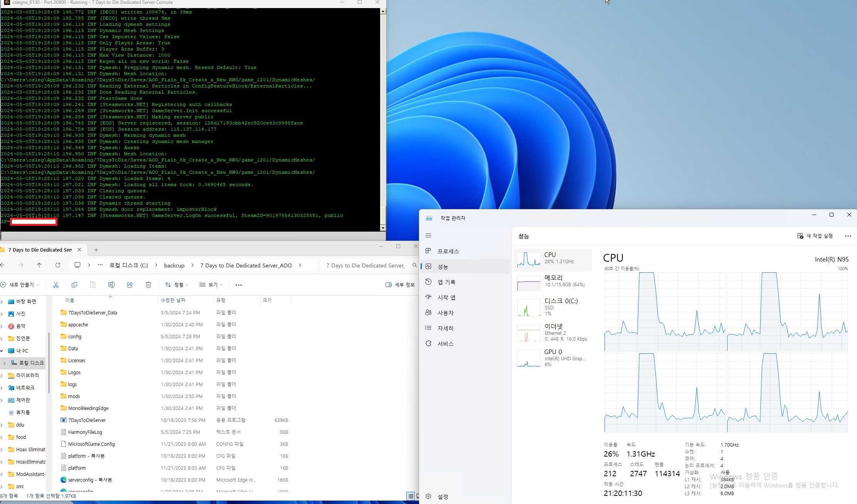Open 프로세스 tab in Task Manager
The image size is (857, 504).
[448, 251]
